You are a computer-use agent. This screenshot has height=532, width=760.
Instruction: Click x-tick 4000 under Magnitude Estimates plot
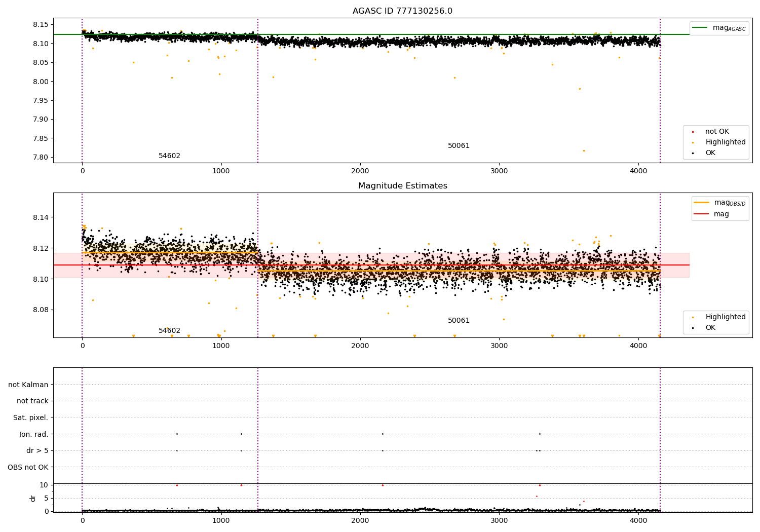click(x=638, y=346)
